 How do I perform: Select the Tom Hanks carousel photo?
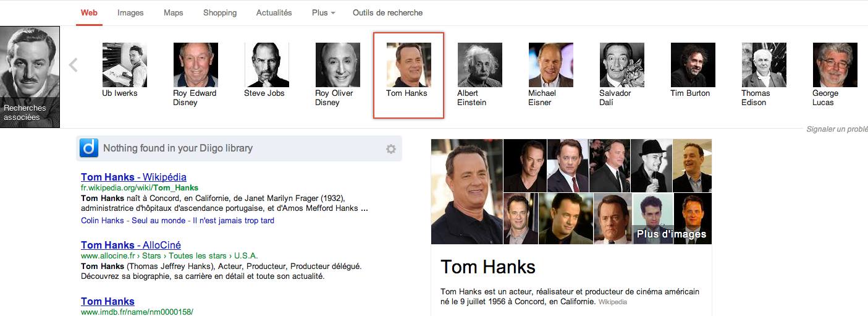408,65
